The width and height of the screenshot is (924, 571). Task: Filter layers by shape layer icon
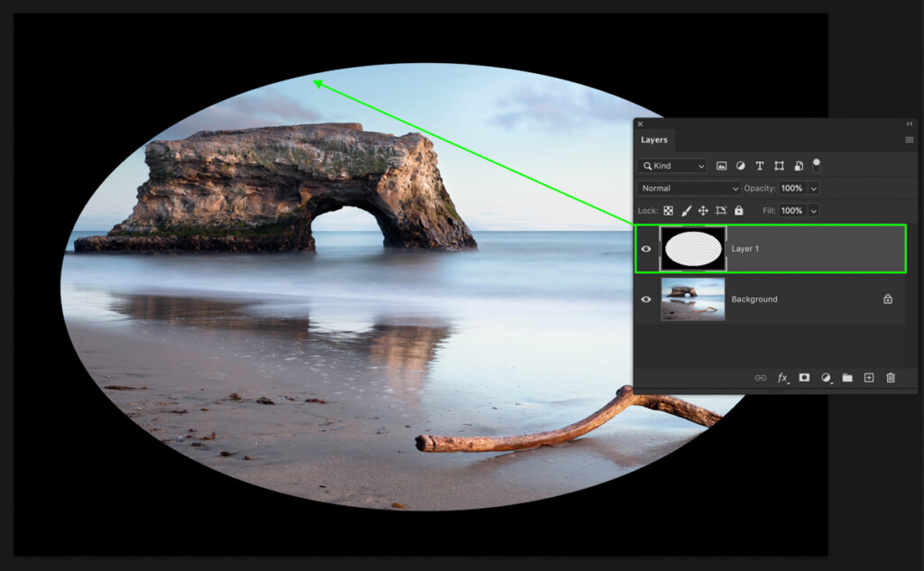pos(779,166)
